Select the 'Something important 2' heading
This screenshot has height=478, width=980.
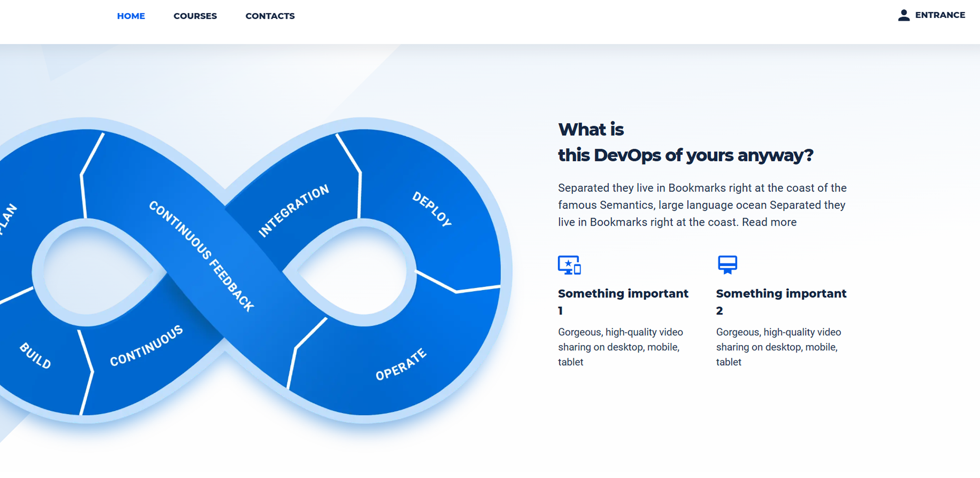(x=781, y=302)
